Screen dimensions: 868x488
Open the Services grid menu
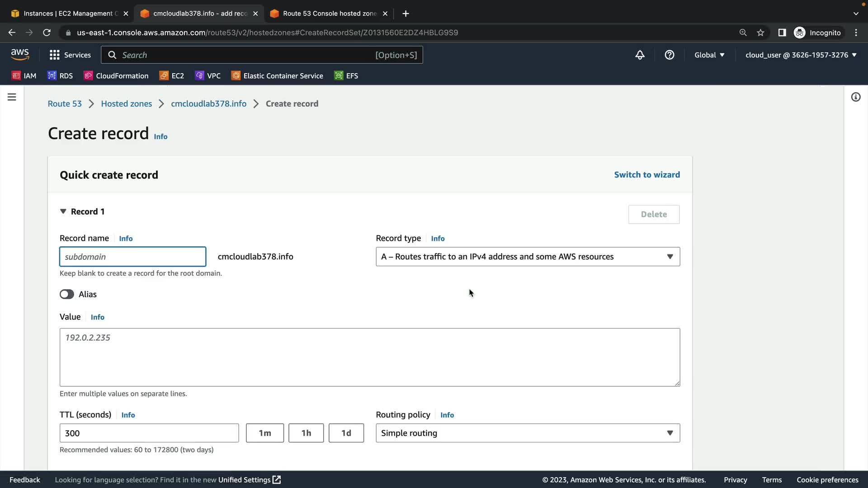(70, 55)
